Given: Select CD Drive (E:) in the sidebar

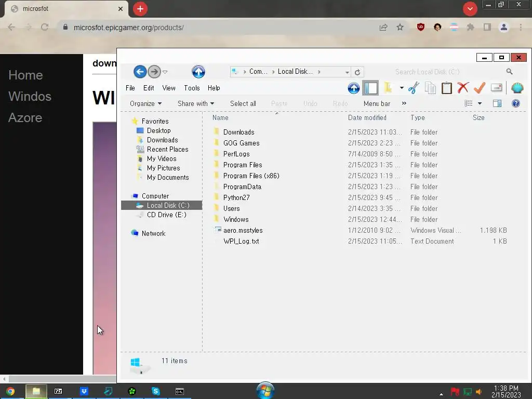Looking at the screenshot, I should 167,215.
